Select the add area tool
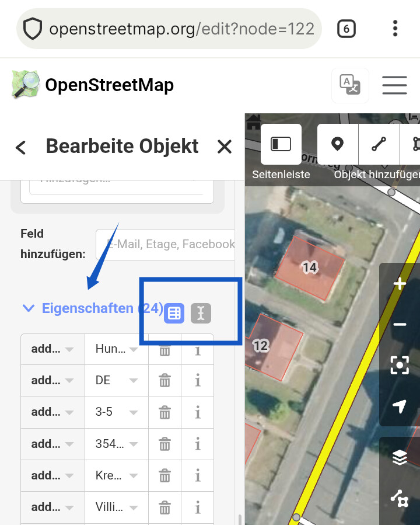This screenshot has height=525, width=420. [x=411, y=144]
